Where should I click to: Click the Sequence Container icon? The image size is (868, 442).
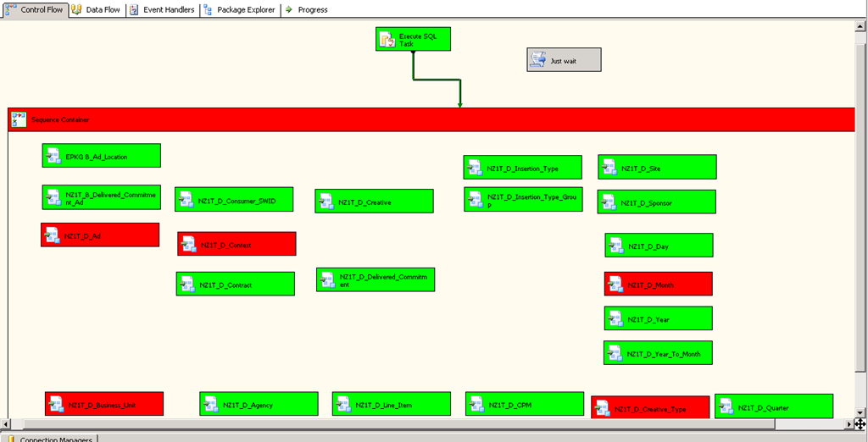click(19, 119)
